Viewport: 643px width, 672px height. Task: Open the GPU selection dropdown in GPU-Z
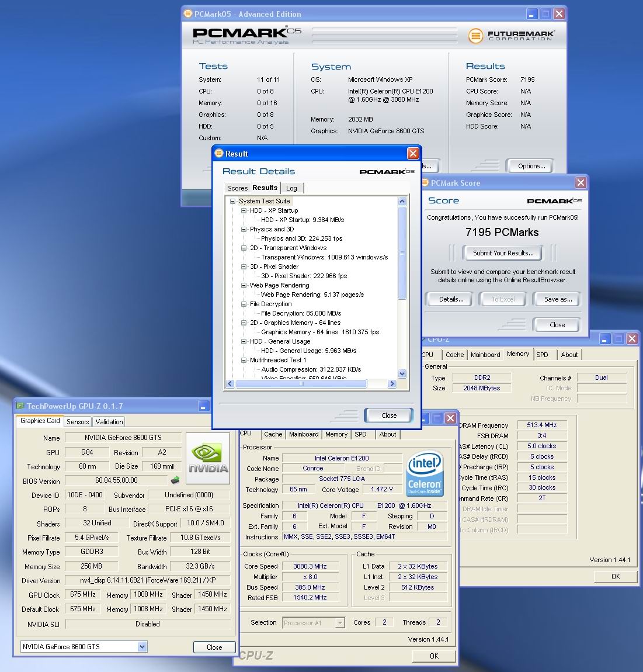[x=142, y=646]
